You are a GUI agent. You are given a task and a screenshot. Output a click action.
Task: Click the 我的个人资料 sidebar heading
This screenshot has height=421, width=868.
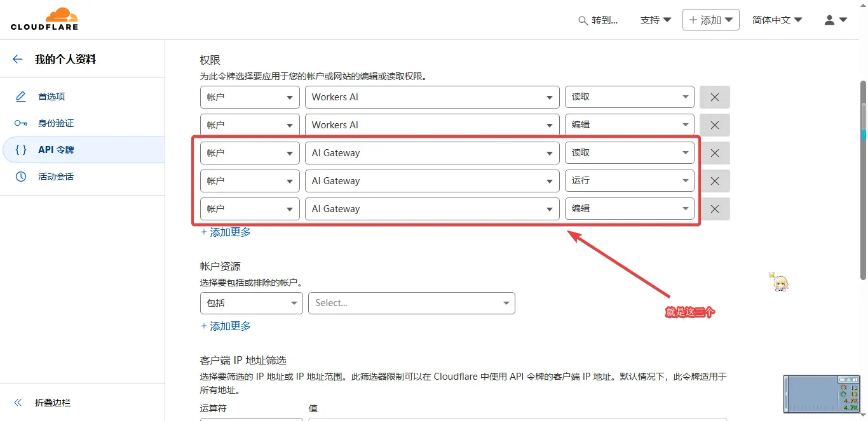65,59
